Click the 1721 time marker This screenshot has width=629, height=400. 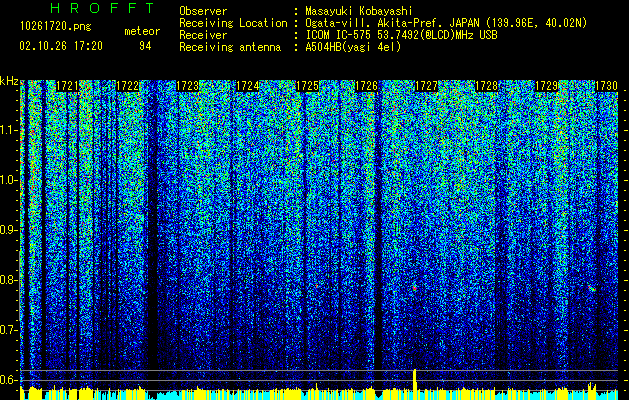pos(67,86)
